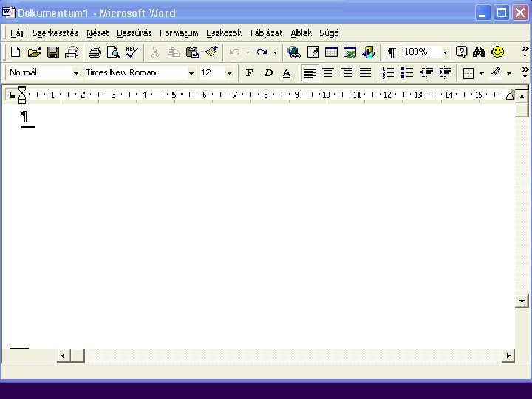532x399 pixels.
Task: Open the Formátum menu
Action: (x=179, y=33)
